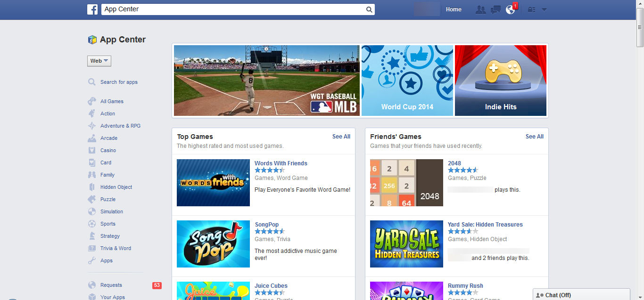Image resolution: width=644 pixels, height=300 pixels.
Task: Click the Words With Friends thumbnail
Action: coord(213,183)
